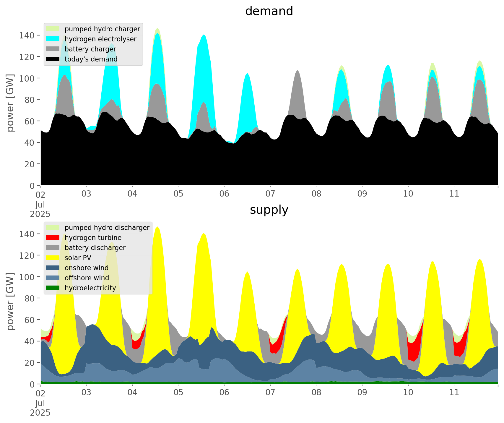Click the pumped hydro discharger legend label
The image size is (504, 423).
point(107,228)
